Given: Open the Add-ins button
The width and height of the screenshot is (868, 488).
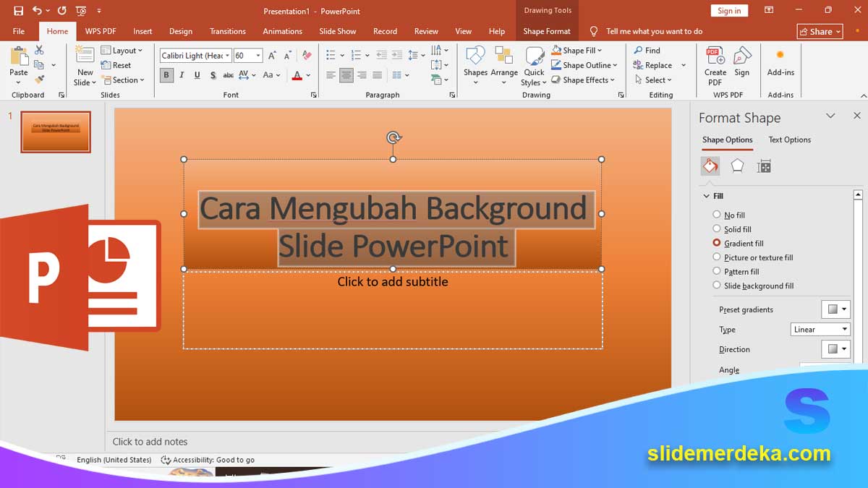Looking at the screenshot, I should coord(780,62).
